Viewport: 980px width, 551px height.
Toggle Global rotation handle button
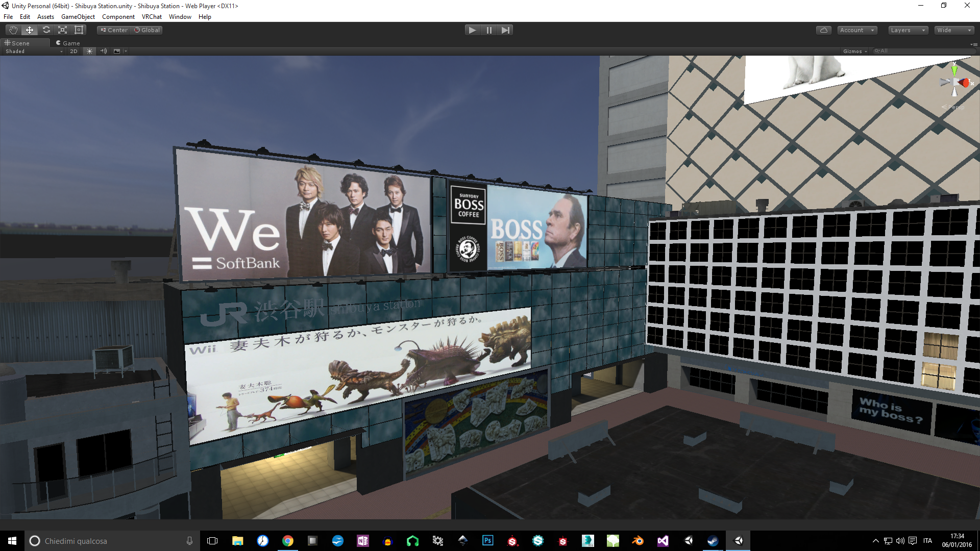point(147,30)
